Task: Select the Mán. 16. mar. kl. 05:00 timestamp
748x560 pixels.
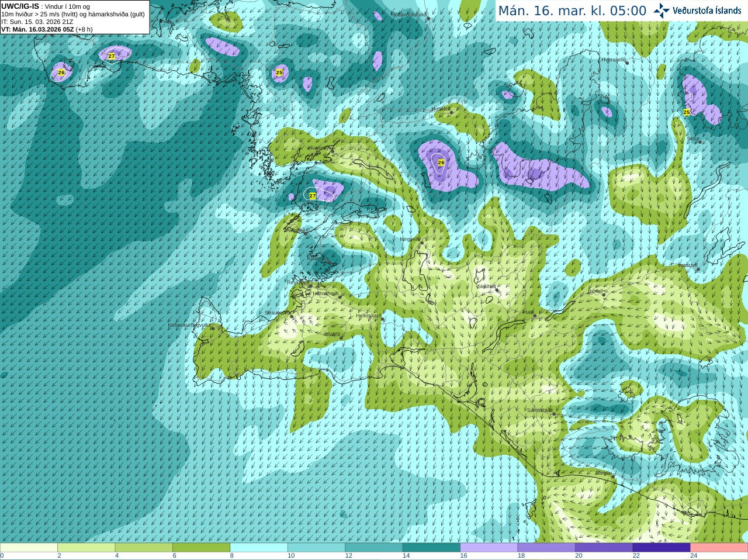Action: 572,11
